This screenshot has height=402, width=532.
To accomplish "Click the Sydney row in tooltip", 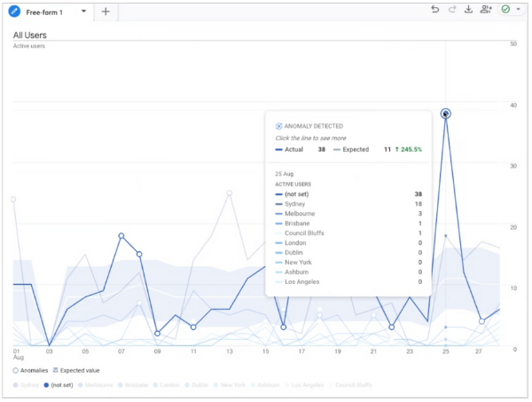I will pos(348,204).
